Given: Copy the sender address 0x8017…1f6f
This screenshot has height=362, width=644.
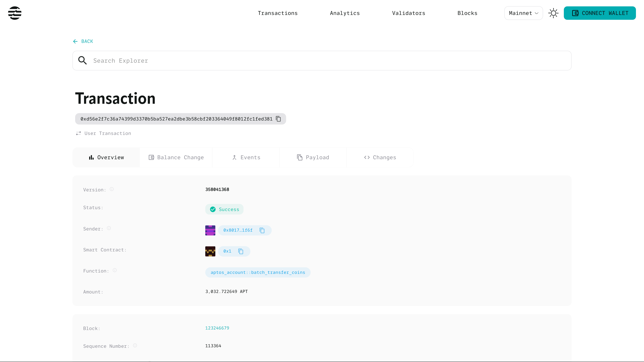Looking at the screenshot, I should pos(262,230).
